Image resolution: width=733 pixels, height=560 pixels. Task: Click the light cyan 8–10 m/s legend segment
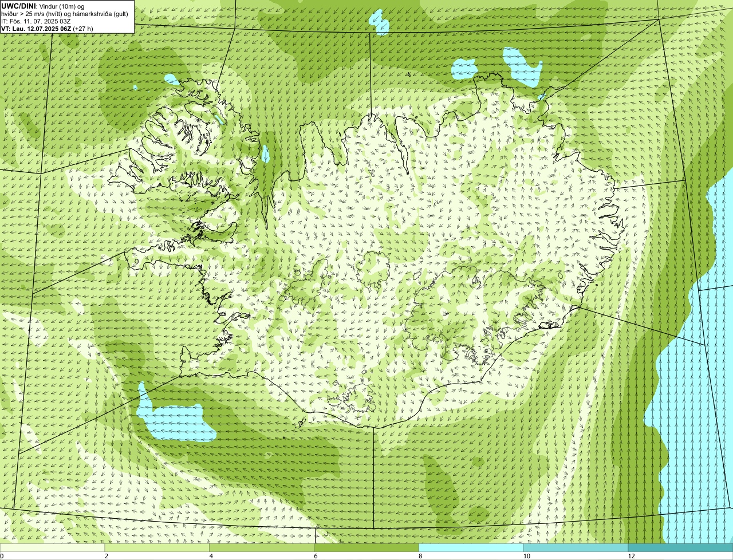(471, 547)
